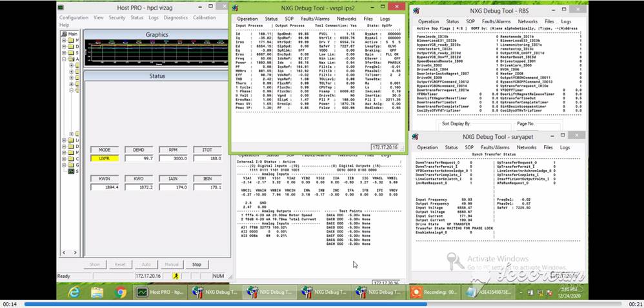Open Files menu in RBS window
Image resolution: width=644 pixels, height=308 pixels.
550,21
